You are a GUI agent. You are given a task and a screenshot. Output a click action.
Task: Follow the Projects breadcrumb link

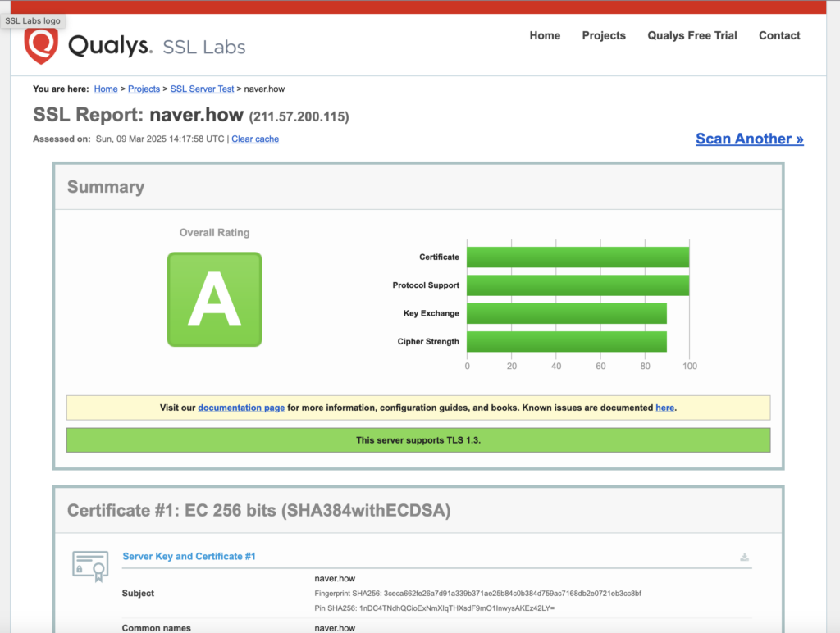(x=144, y=89)
